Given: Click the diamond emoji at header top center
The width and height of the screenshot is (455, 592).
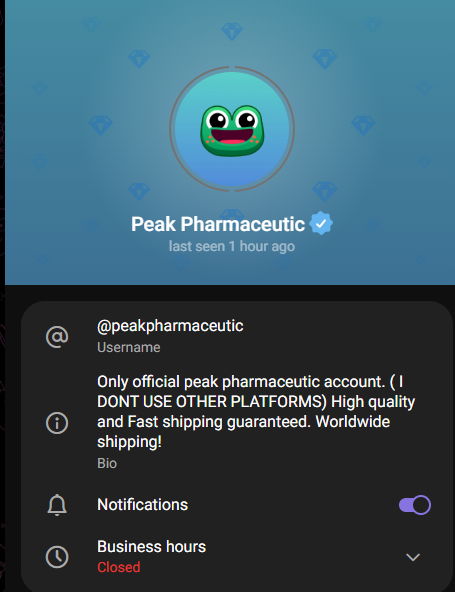Looking at the screenshot, I should tap(231, 31).
